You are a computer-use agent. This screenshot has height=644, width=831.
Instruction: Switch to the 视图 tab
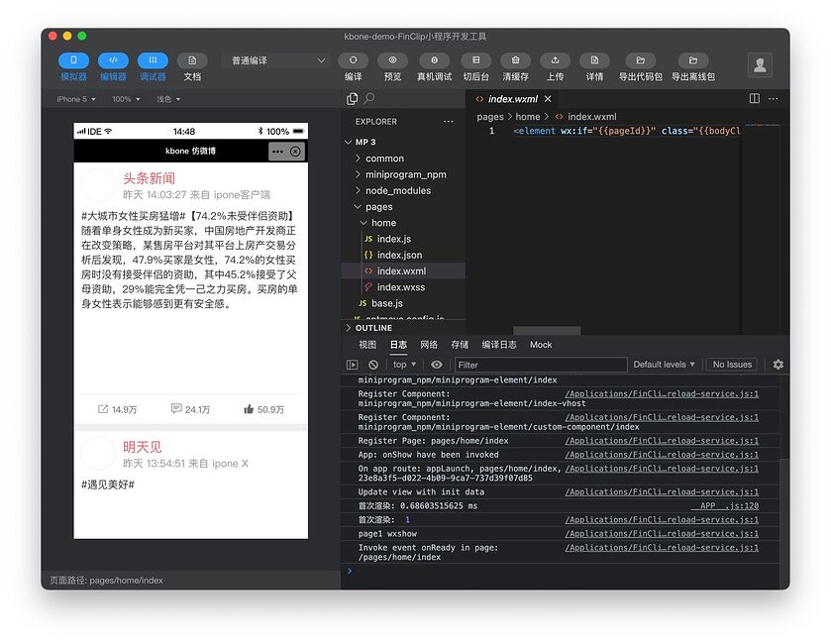click(367, 345)
